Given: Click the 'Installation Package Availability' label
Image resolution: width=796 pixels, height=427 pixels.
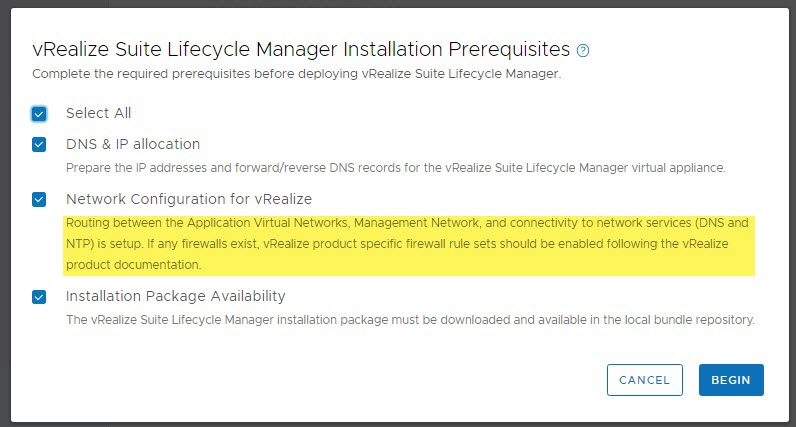Looking at the screenshot, I should tap(176, 296).
